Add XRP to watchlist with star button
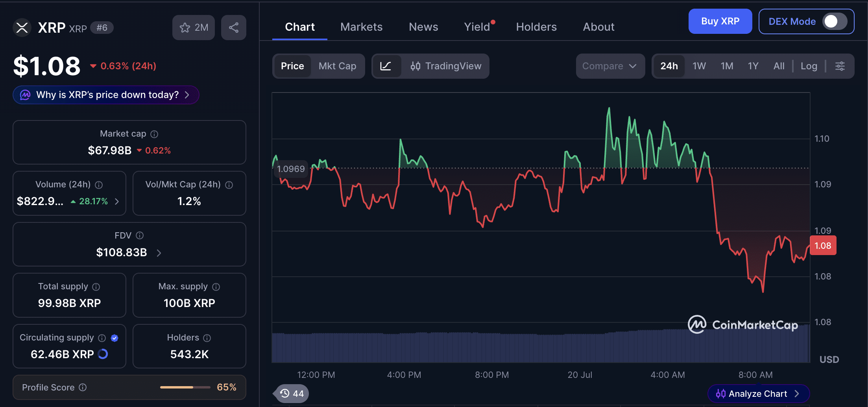Viewport: 868px width, 407px height. click(x=194, y=28)
